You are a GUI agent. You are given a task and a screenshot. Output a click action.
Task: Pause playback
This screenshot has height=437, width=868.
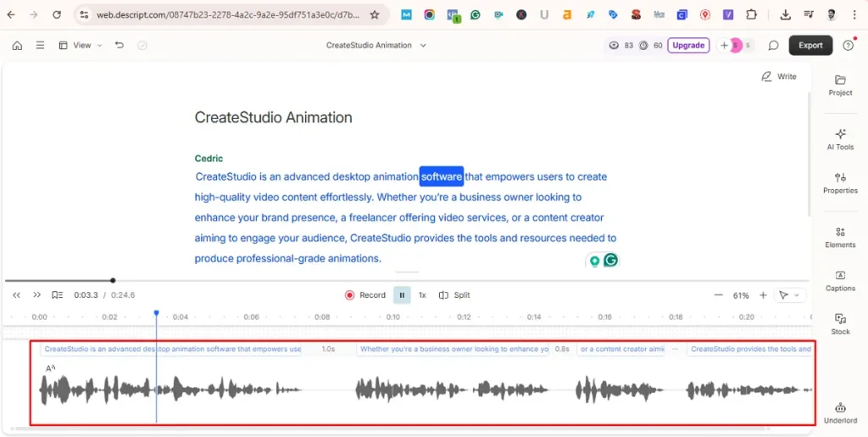(x=402, y=295)
